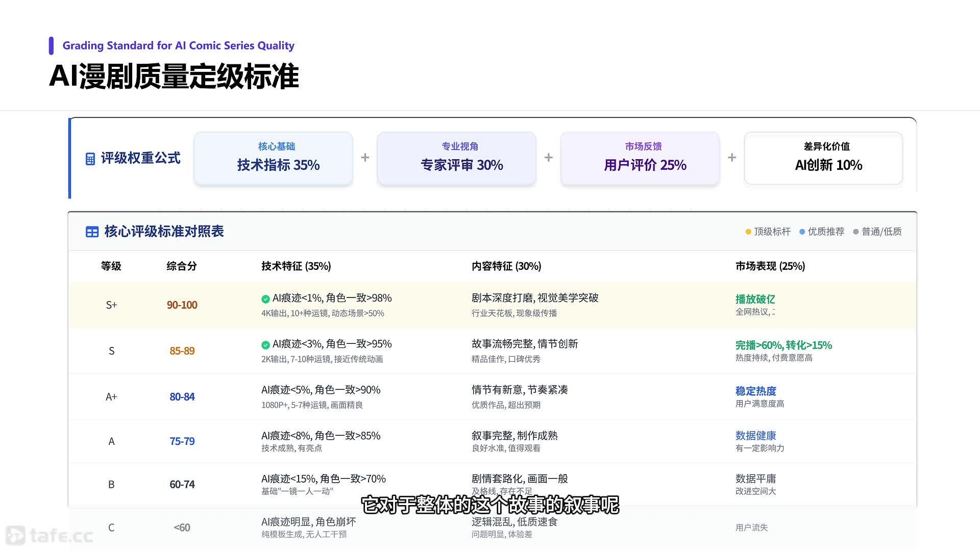The image size is (980, 551).
Task: Click the yellow dot for 顶级标杆 legend
Action: coord(748,232)
